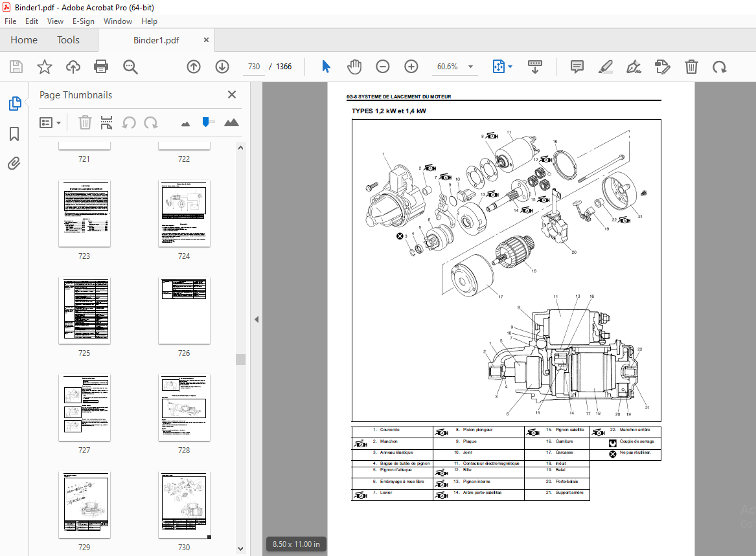Click the Fit page view icon
Screen dimensions: 756x556
(x=499, y=67)
